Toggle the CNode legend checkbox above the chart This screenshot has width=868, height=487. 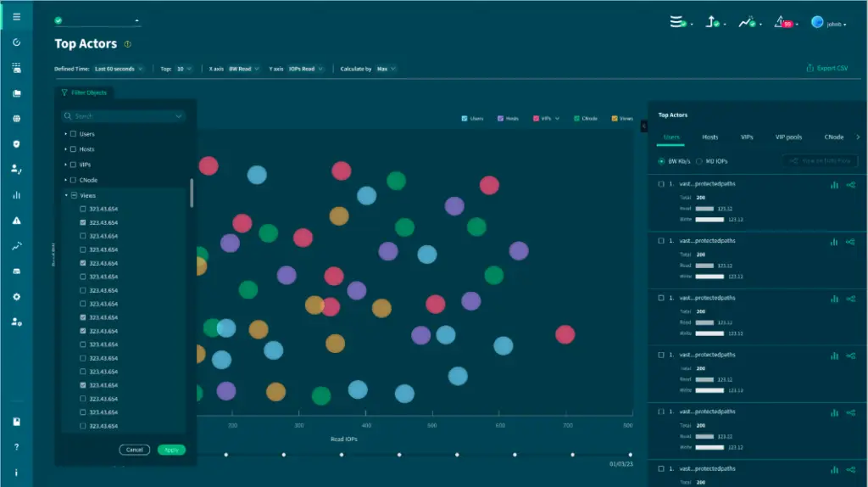click(577, 119)
